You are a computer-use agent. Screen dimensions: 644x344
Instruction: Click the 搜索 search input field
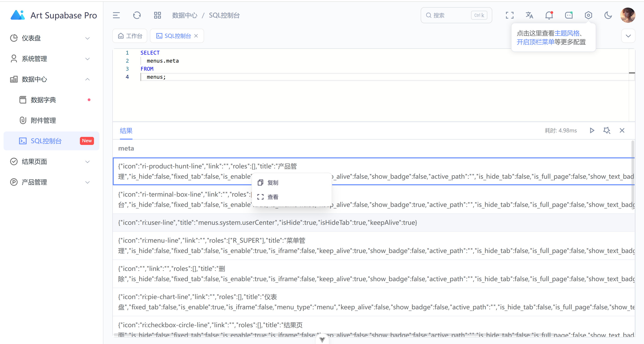[450, 15]
